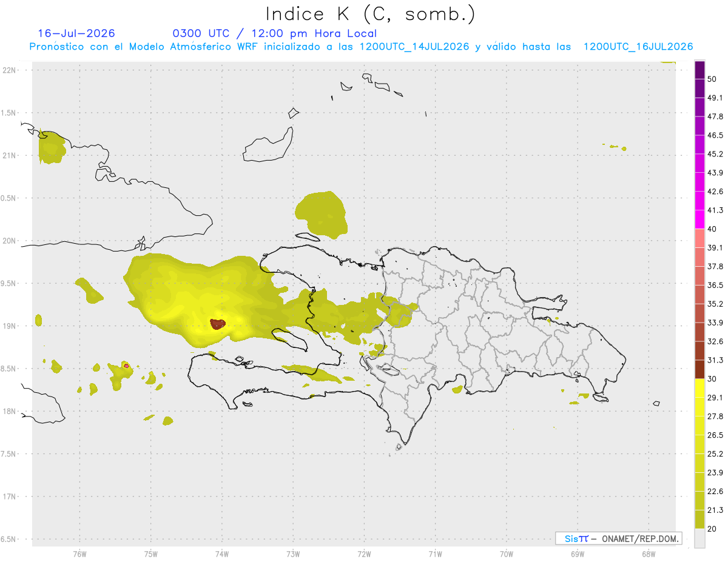Click the "73W" longitude label
The width and height of the screenshot is (728, 562).
(x=293, y=554)
